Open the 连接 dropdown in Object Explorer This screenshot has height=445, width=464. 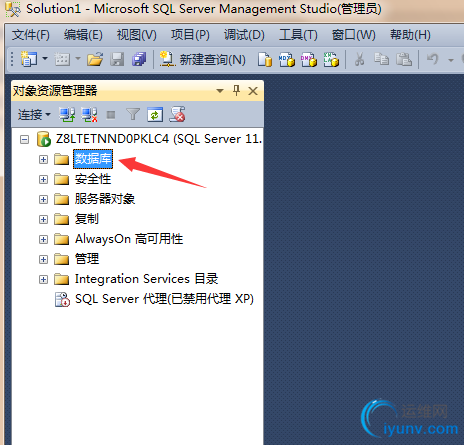tap(34, 115)
